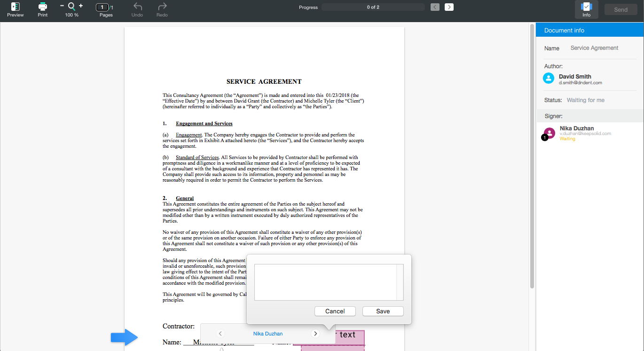The image size is (644, 351).
Task: Click Nika Duzhan signer avatar
Action: pyautogui.click(x=550, y=133)
